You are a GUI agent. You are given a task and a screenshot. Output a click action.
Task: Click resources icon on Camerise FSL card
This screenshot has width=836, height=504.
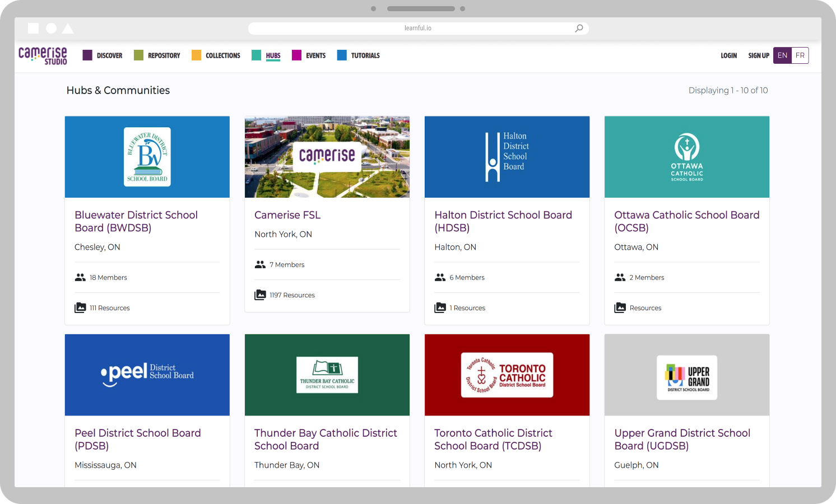pos(260,295)
